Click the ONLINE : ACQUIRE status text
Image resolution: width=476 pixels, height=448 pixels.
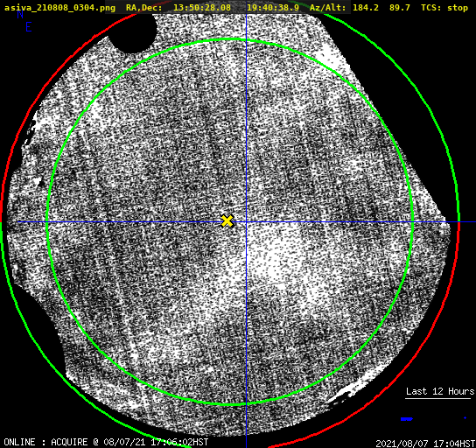[45, 442]
